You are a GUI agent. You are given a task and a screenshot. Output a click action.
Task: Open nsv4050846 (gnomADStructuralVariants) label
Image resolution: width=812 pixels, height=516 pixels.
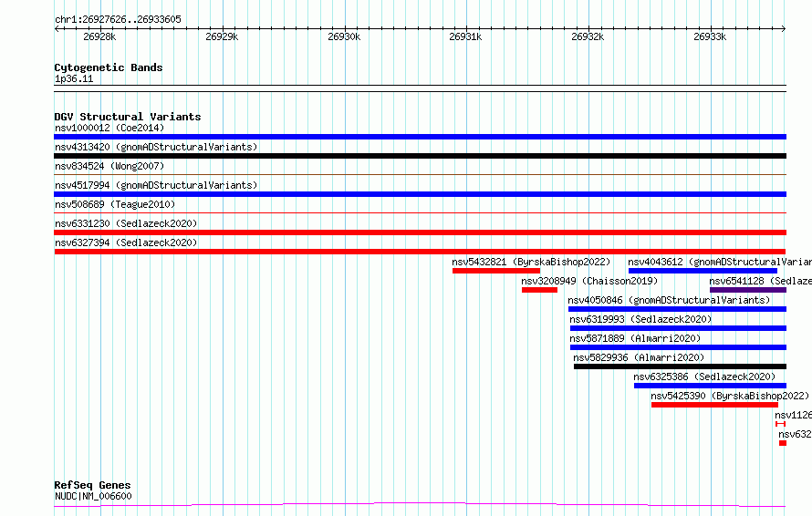click(669, 300)
